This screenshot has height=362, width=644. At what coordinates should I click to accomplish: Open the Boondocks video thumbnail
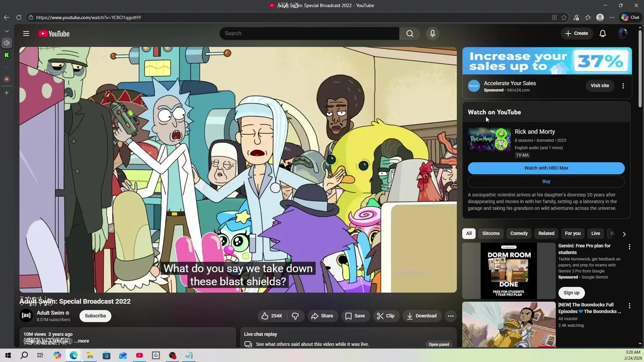click(509, 324)
